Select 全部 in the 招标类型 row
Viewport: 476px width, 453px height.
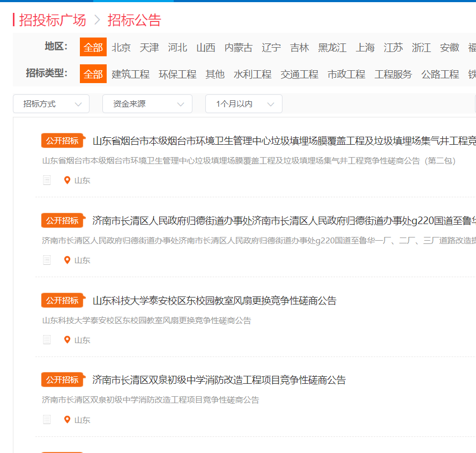click(93, 75)
